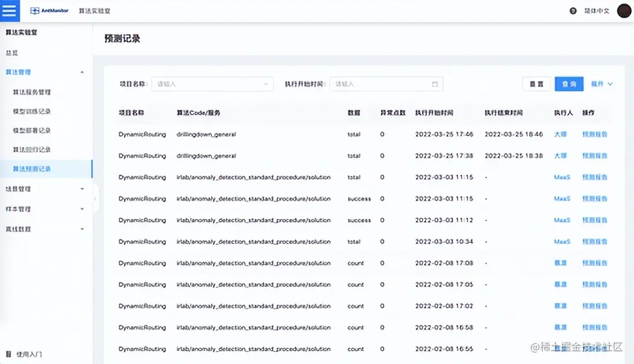
Task: Switch language via 简体中文 menu
Action: pyautogui.click(x=597, y=10)
